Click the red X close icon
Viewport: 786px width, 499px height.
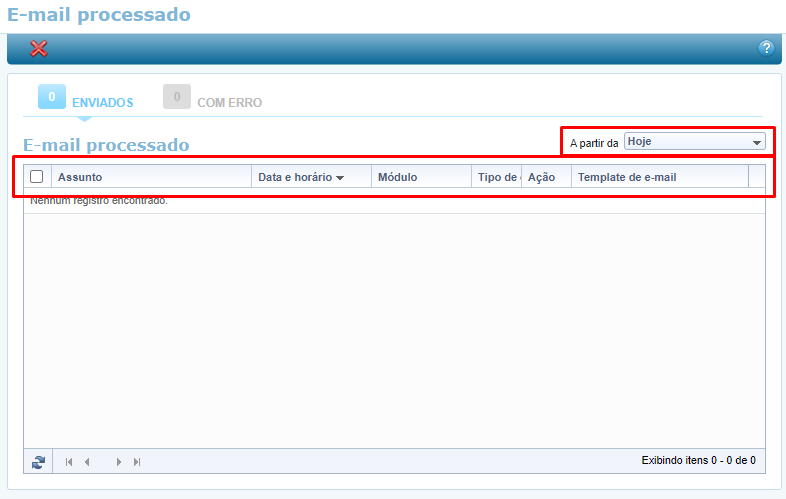39,48
